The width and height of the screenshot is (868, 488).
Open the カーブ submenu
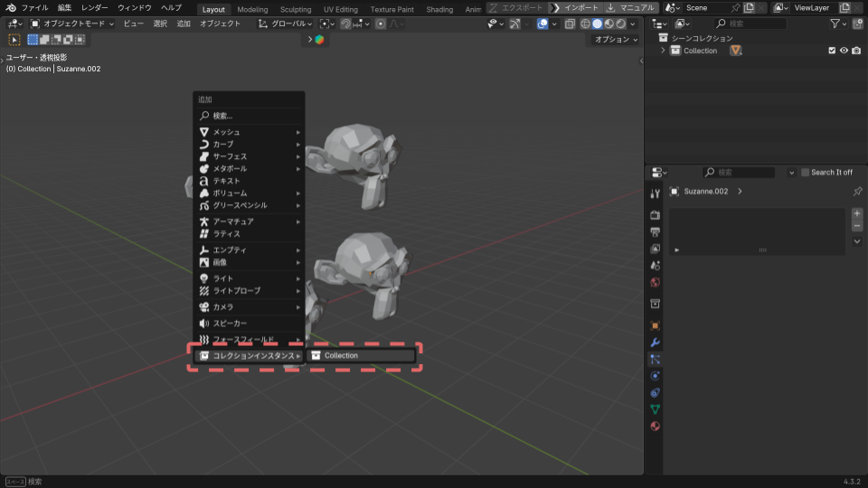(x=249, y=144)
